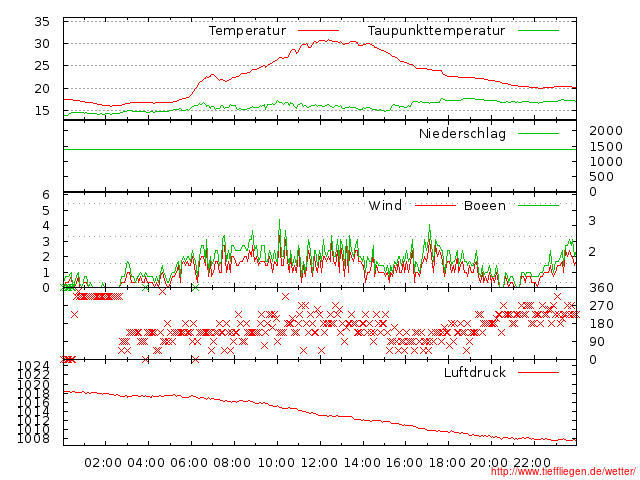Click the 08:00 time axis label
Screen dimensions: 640x480
coord(232,463)
